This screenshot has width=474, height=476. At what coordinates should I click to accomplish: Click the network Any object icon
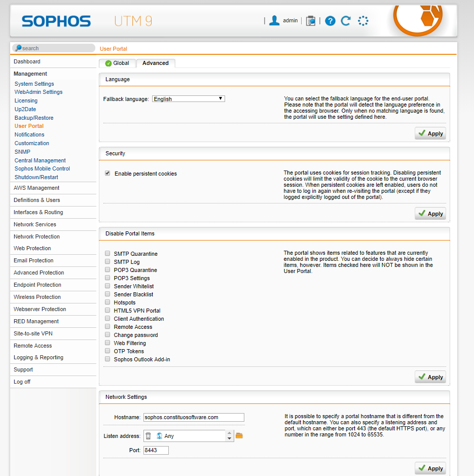click(159, 436)
